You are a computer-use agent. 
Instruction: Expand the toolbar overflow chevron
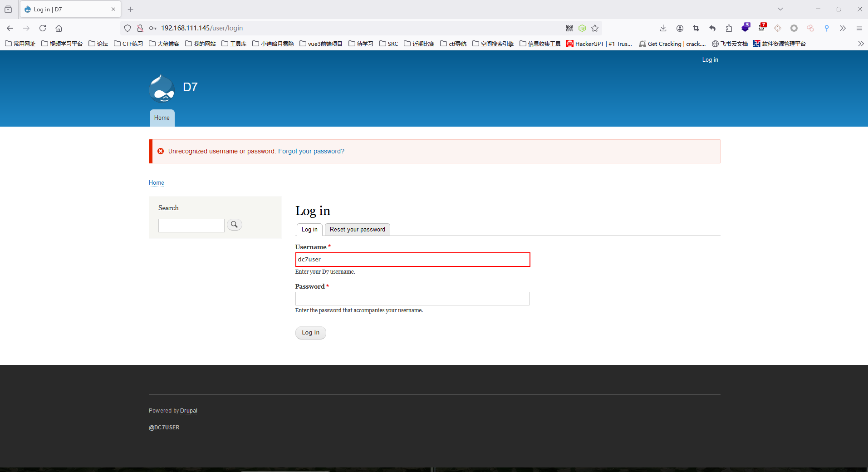point(843,28)
